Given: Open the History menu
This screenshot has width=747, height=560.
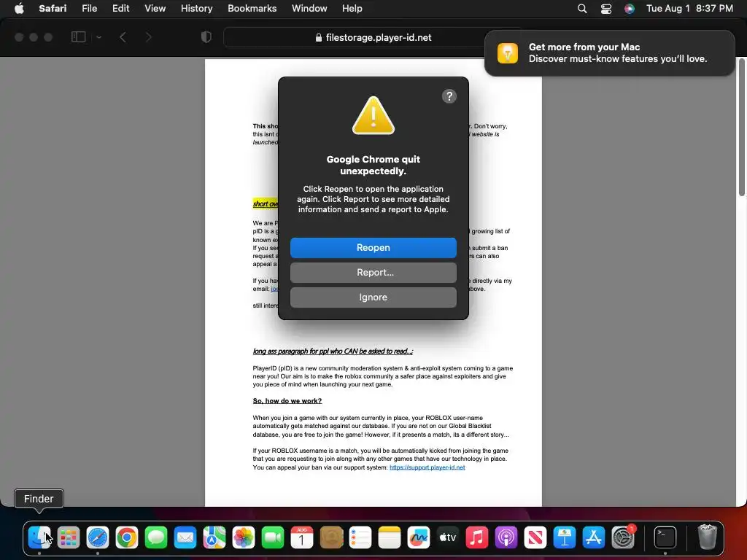Looking at the screenshot, I should (197, 9).
